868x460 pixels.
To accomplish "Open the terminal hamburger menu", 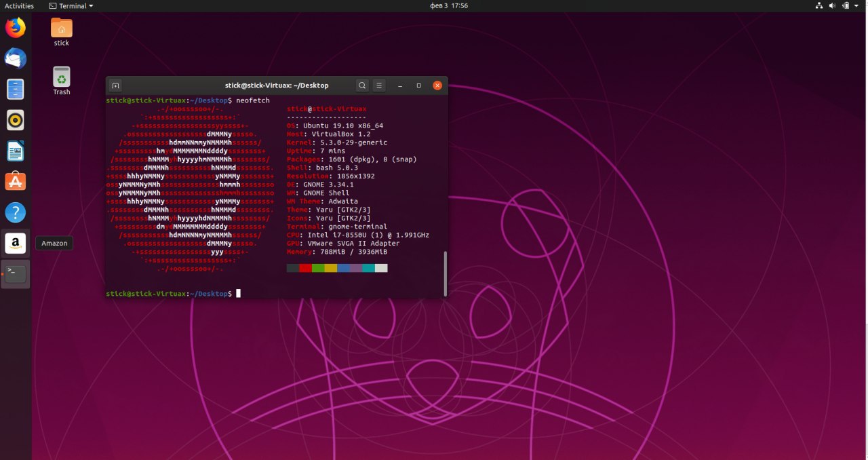I will point(380,85).
